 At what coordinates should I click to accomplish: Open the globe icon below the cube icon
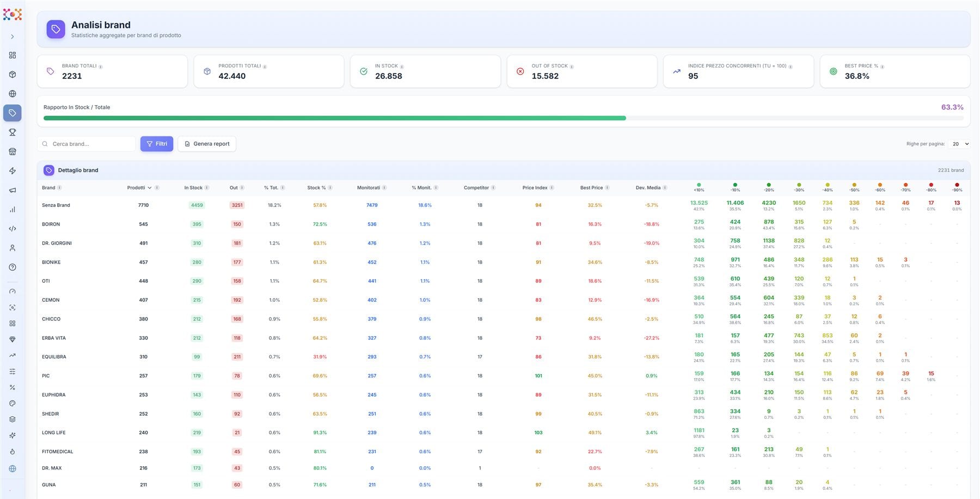(x=12, y=94)
